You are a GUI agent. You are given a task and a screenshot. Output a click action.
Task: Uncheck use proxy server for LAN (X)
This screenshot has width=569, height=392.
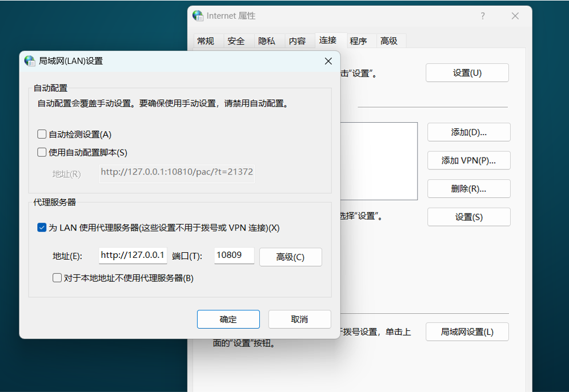42,228
